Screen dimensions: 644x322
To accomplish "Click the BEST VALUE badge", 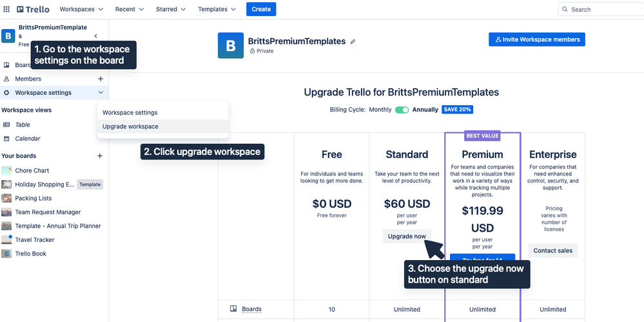I will click(483, 136).
